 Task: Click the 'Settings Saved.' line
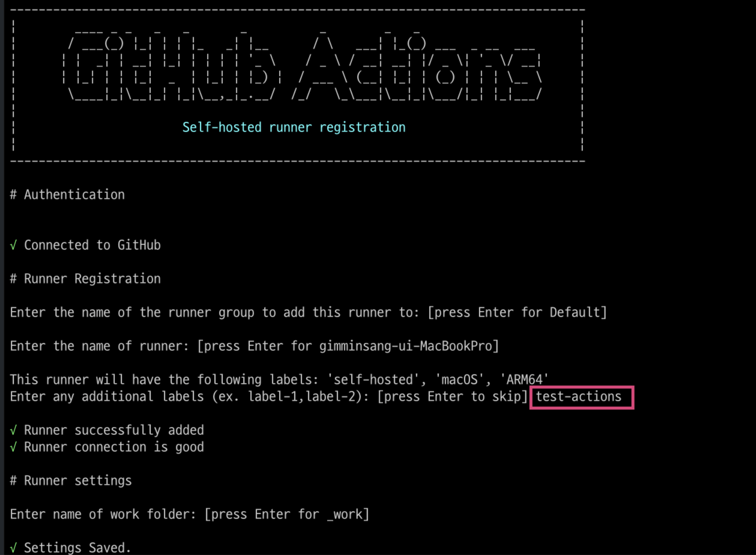[70, 548]
